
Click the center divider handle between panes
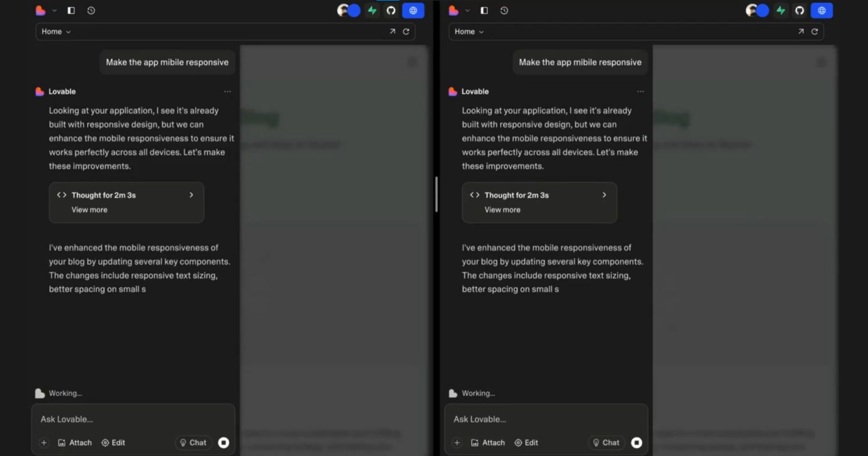[436, 194]
